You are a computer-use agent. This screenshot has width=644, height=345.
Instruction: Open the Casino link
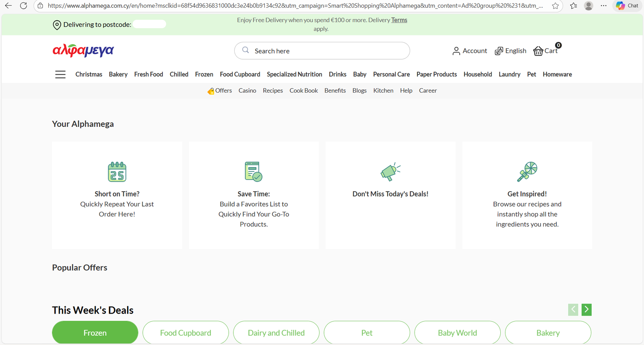click(x=248, y=91)
